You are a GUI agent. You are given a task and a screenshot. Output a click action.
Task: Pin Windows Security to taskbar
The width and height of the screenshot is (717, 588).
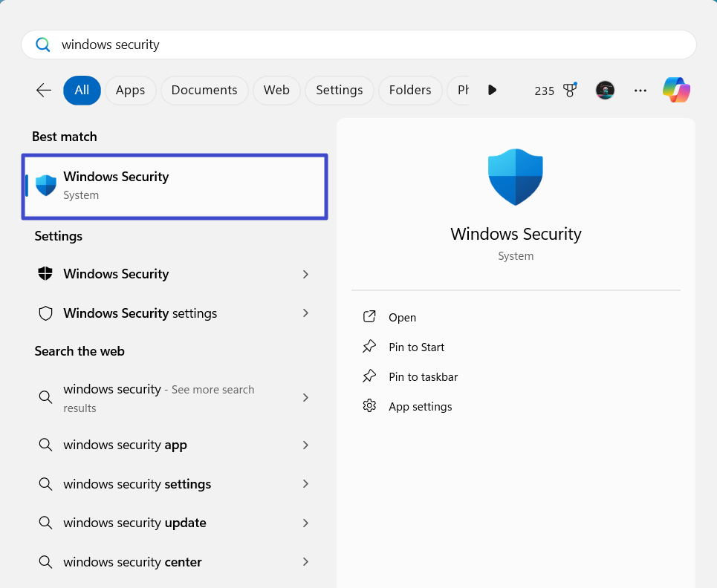423,376
